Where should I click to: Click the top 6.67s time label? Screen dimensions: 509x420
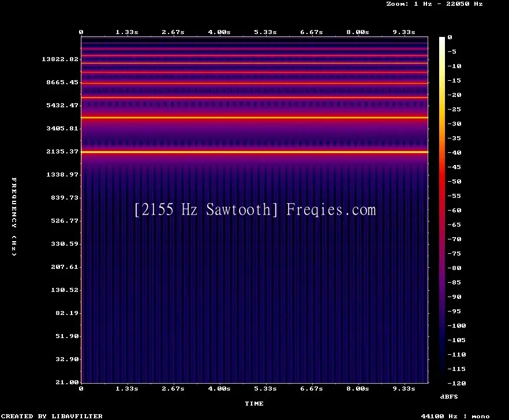(311, 32)
